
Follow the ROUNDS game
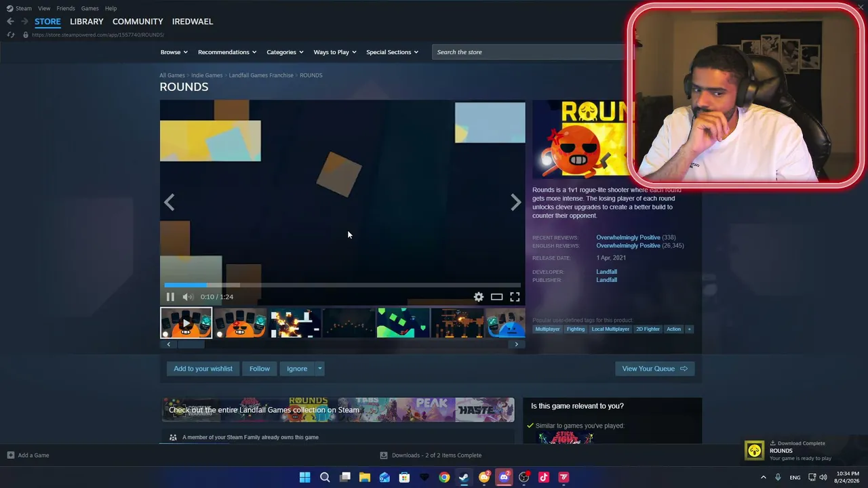click(260, 369)
